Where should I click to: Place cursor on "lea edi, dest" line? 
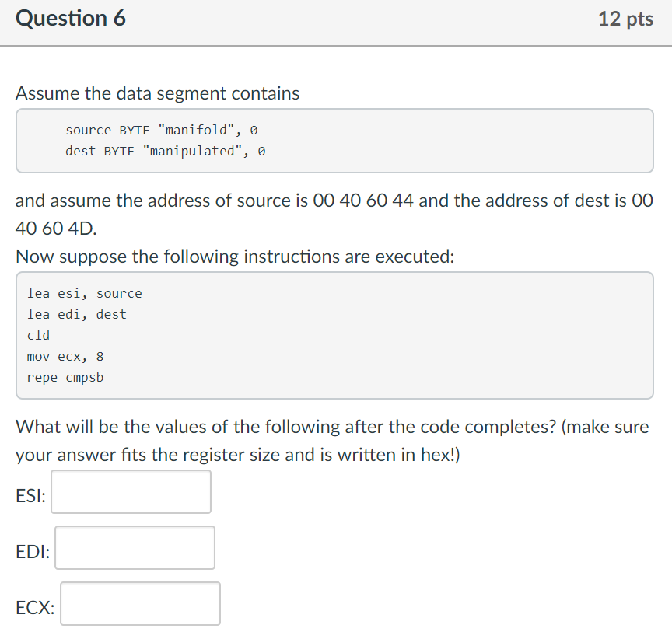(76, 314)
